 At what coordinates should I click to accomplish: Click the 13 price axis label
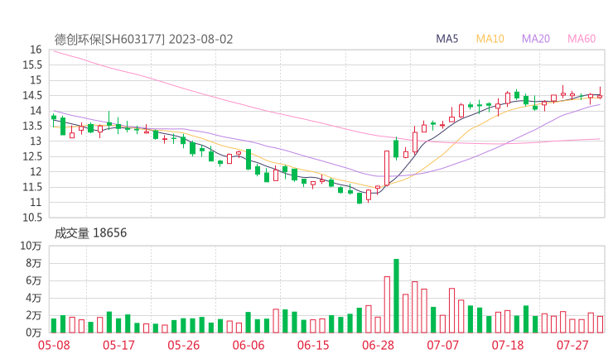point(35,141)
